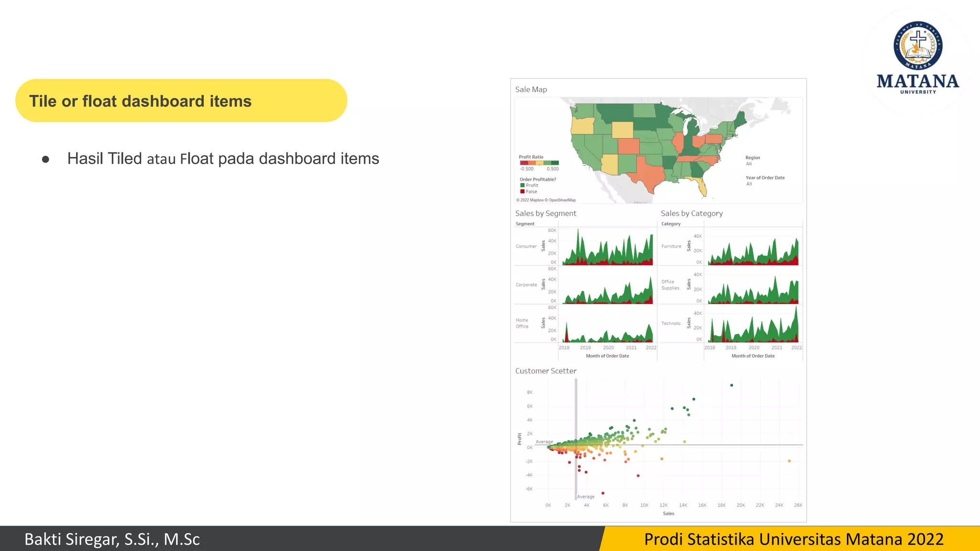Screen dimensions: 980x551
Task: Click the red False legend square
Action: pos(523,191)
